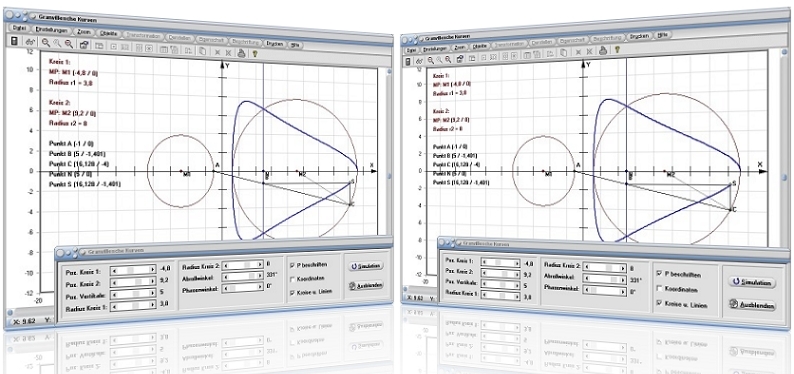The width and height of the screenshot is (794, 374).
Task: Enable 'Koordinaten' checkbox in left control panel
Action: coord(292,278)
